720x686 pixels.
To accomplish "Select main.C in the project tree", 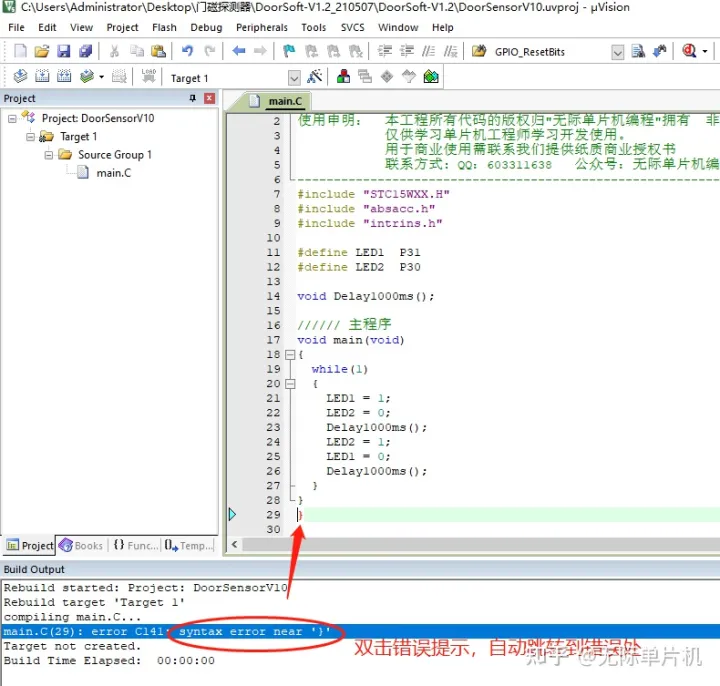I will pos(113,173).
